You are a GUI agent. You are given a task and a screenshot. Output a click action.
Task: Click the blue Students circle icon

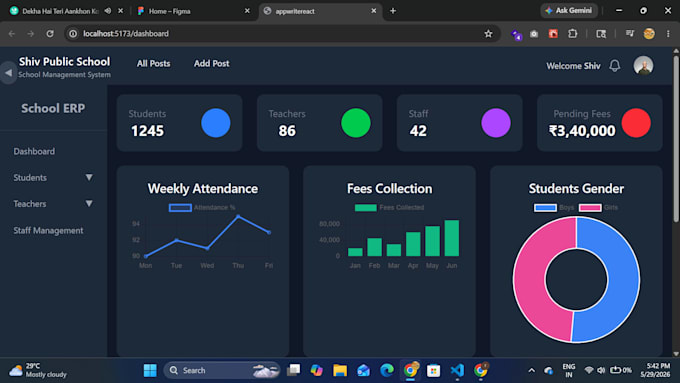[216, 123]
